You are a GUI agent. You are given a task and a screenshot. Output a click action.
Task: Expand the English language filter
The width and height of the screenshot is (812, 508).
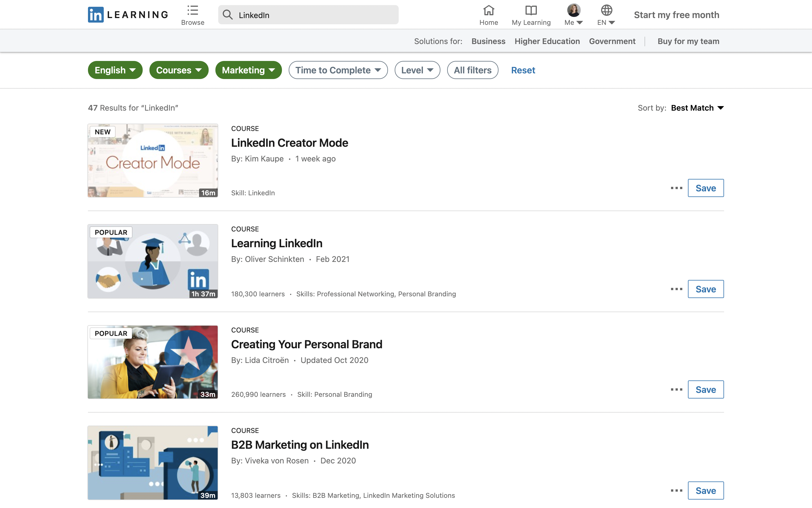(x=115, y=70)
